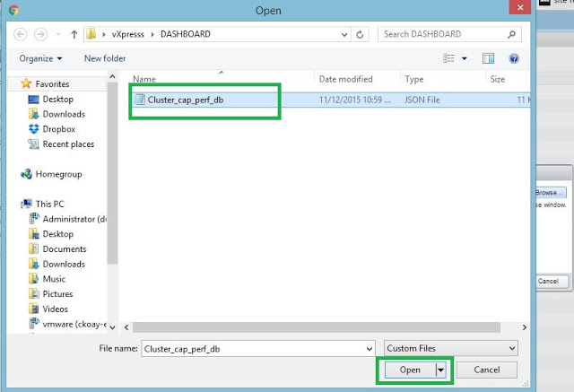Image resolution: width=574 pixels, height=392 pixels.
Task: Toggle the preview pane icon
Action: pos(489,58)
